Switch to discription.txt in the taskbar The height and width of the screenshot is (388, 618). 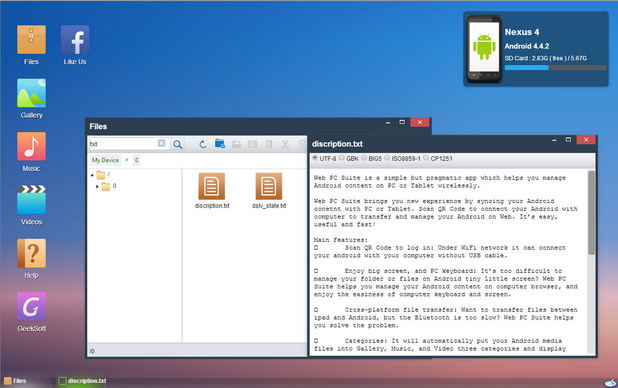tap(82, 381)
